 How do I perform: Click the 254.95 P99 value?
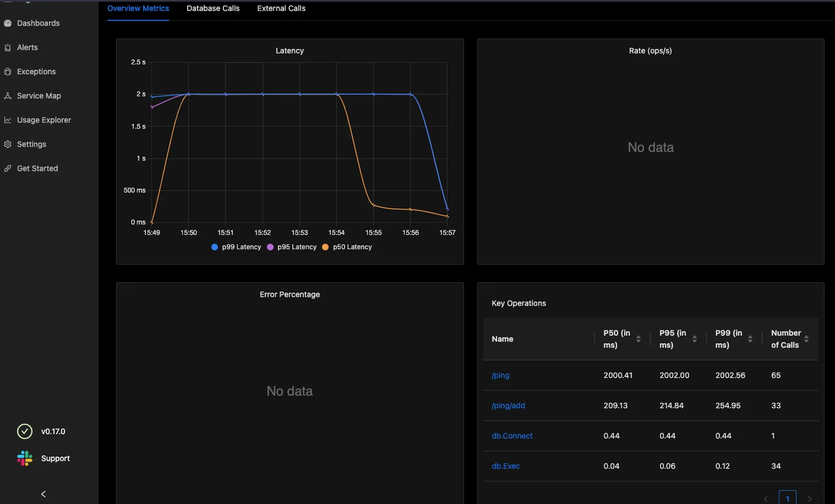(728, 406)
